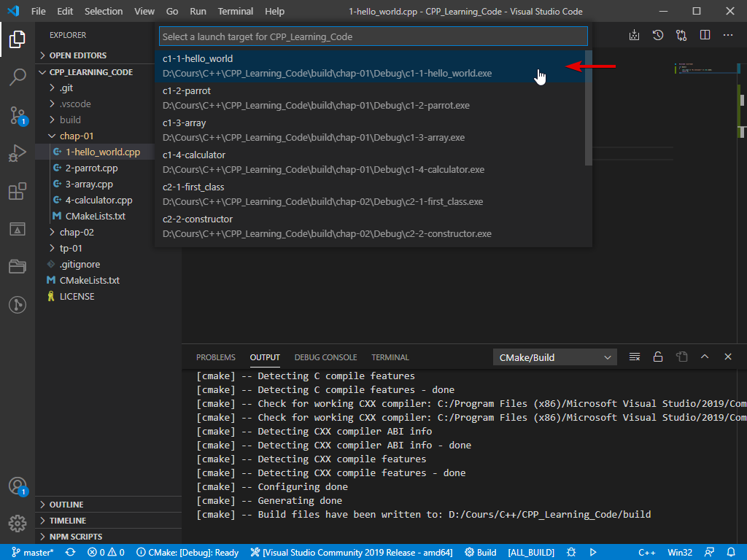Open the Run menu
The image size is (747, 560).
[x=198, y=12]
